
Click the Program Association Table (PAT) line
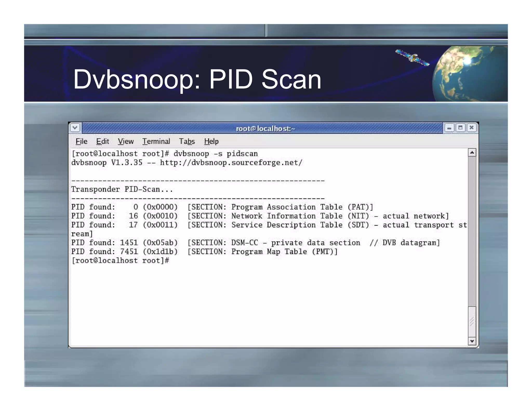tap(222, 207)
